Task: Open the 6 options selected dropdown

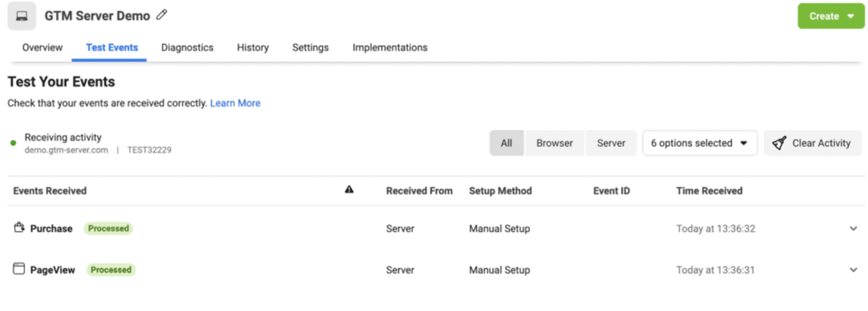Action: click(x=699, y=143)
